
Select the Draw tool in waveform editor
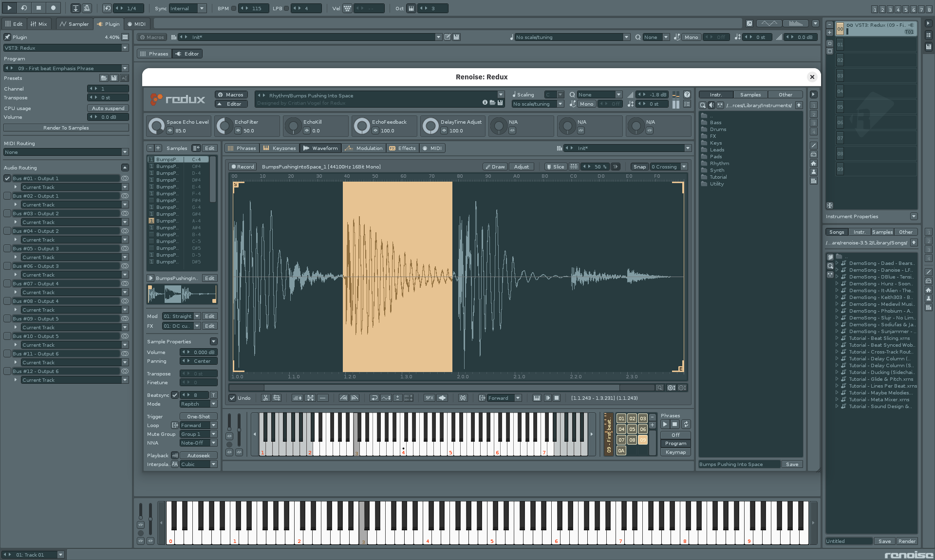pos(495,167)
